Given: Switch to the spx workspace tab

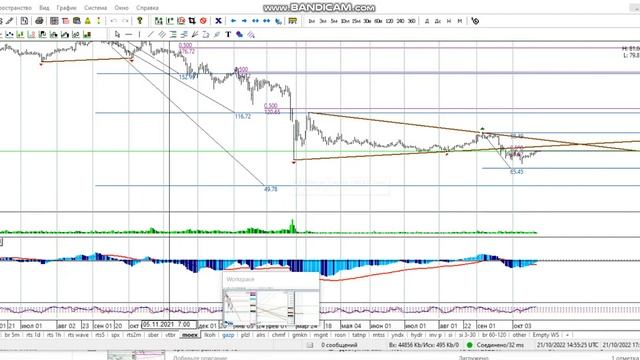Looking at the screenshot, I should (116, 335).
